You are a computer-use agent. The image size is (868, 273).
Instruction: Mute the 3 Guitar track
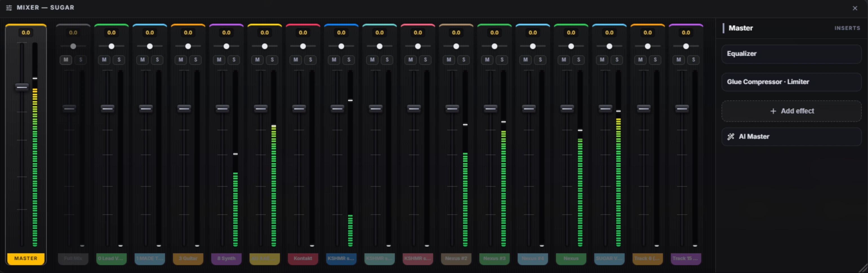pos(181,60)
